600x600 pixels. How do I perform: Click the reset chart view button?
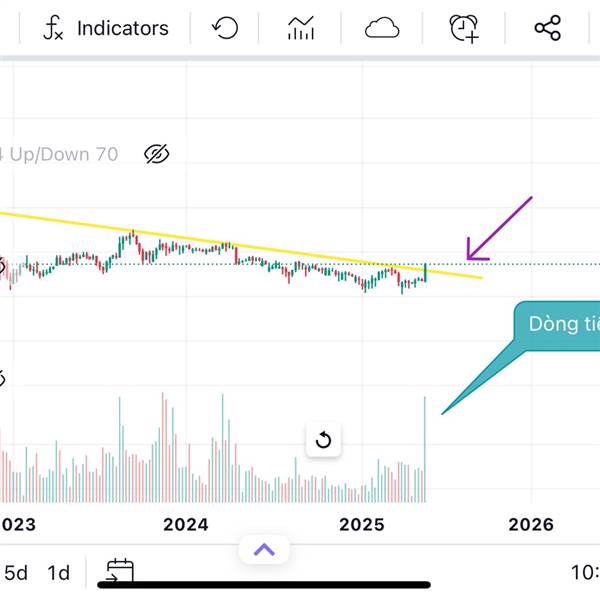[x=323, y=440]
